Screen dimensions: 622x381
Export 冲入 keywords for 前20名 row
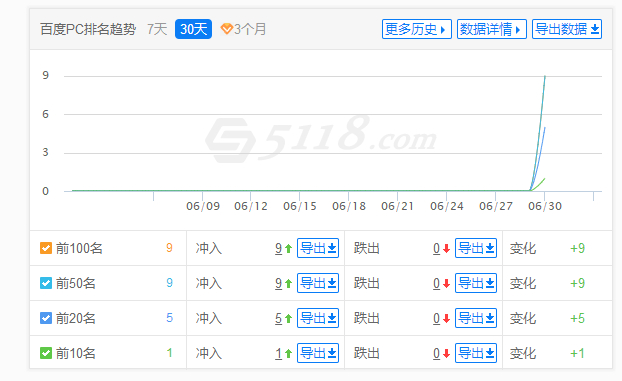point(318,318)
